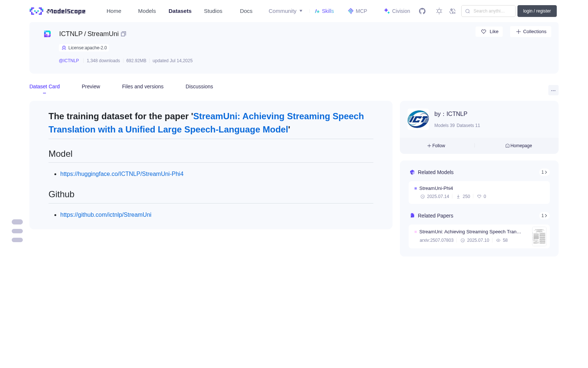Viewport: 588px width, 368px height.
Task: Follow the ICTNLP organization
Action: [436, 146]
